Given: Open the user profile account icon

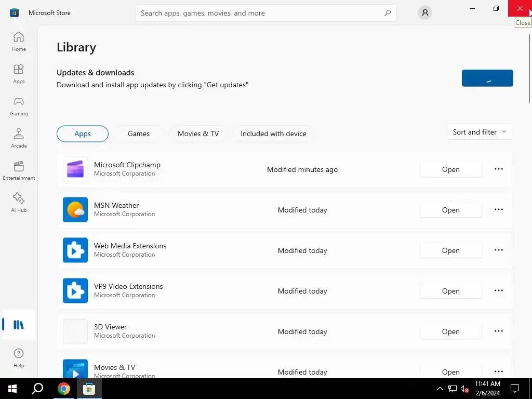Looking at the screenshot, I should [x=425, y=13].
